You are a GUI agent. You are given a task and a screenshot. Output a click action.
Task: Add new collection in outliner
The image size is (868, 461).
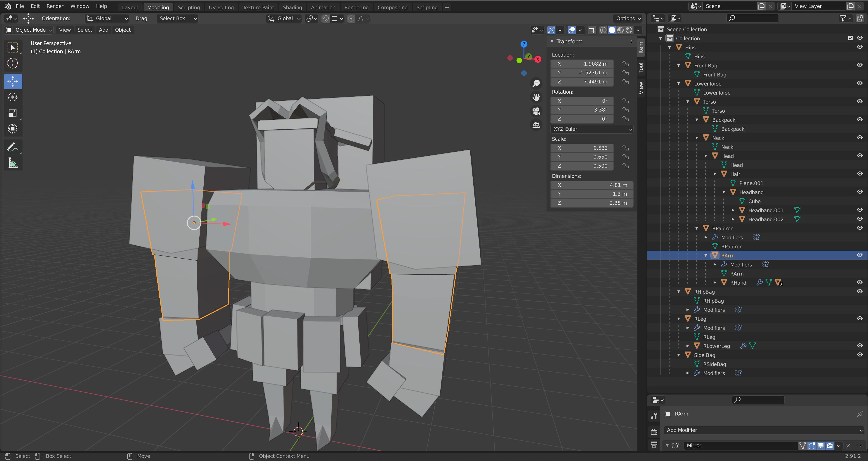click(860, 18)
